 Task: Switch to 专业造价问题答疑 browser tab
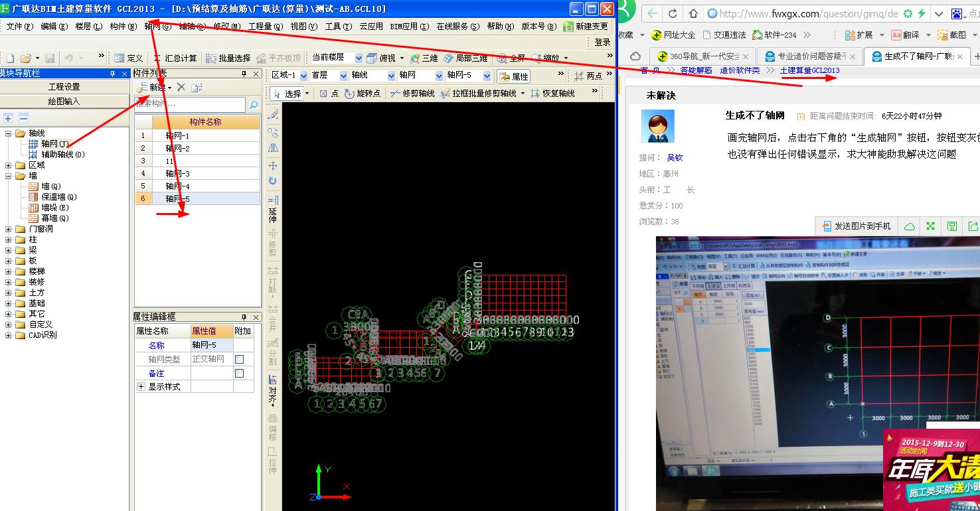[810, 56]
